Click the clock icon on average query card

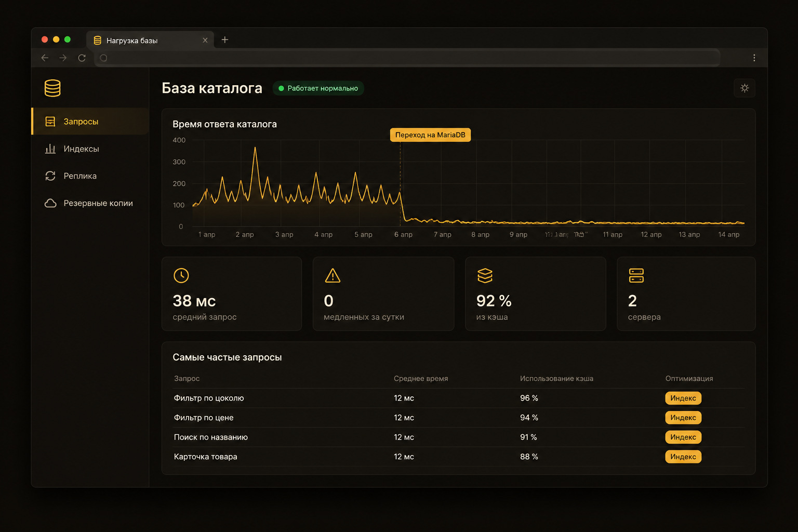point(181,275)
